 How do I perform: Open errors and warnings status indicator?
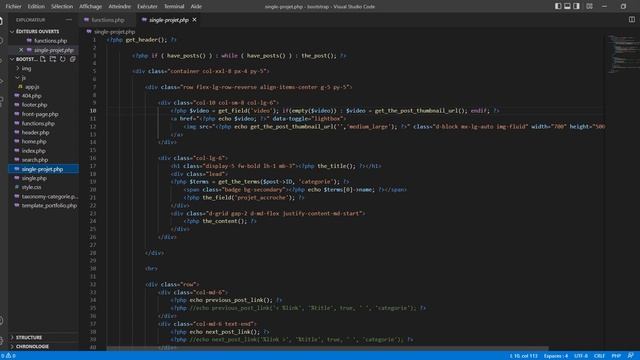[x=8, y=356]
